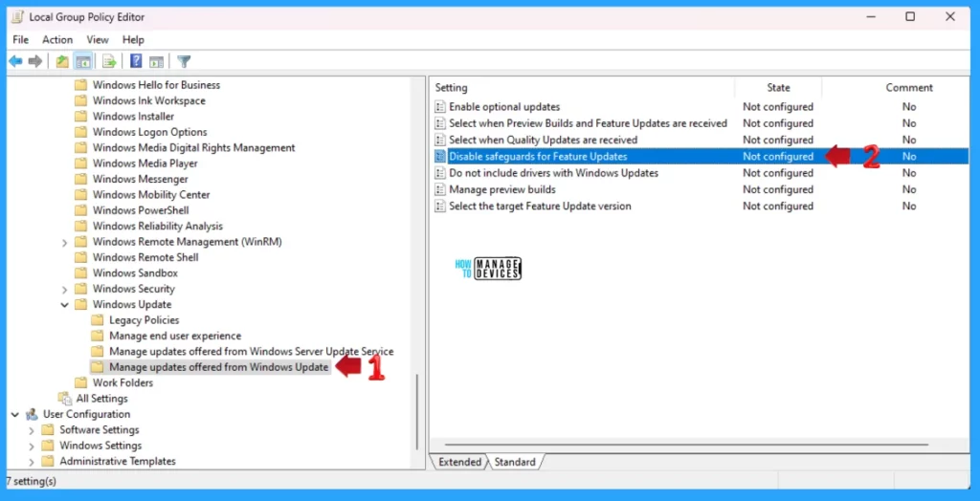Select Manage end user experience folder

coord(175,336)
